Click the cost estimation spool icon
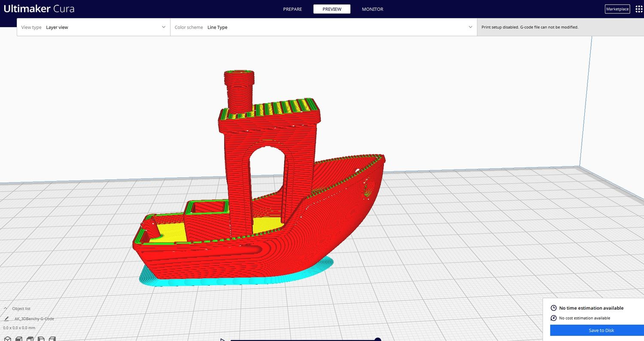Screen dimensions: 644x341 [x=553, y=318]
